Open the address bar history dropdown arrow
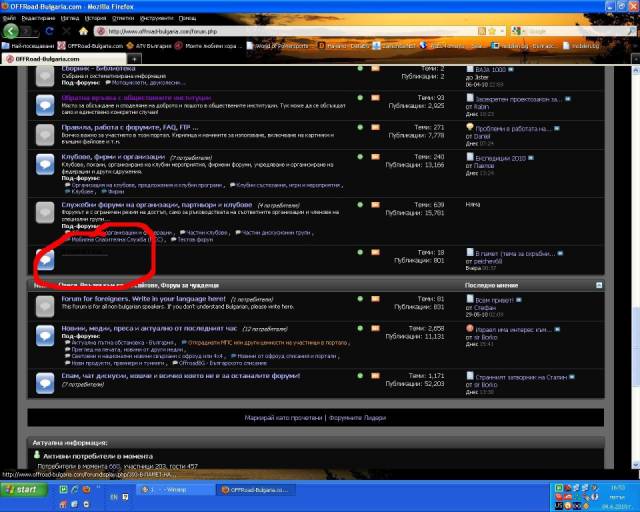Viewport: 640px width, 512px height. coord(502,31)
